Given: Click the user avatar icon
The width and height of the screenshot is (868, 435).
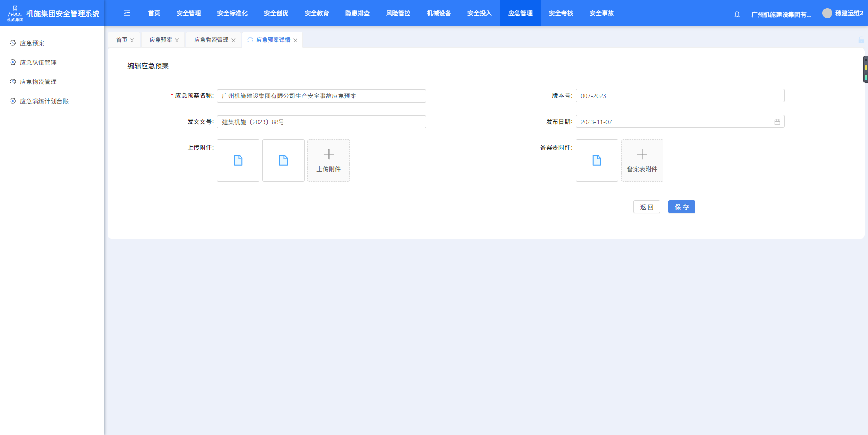Looking at the screenshot, I should 827,14.
